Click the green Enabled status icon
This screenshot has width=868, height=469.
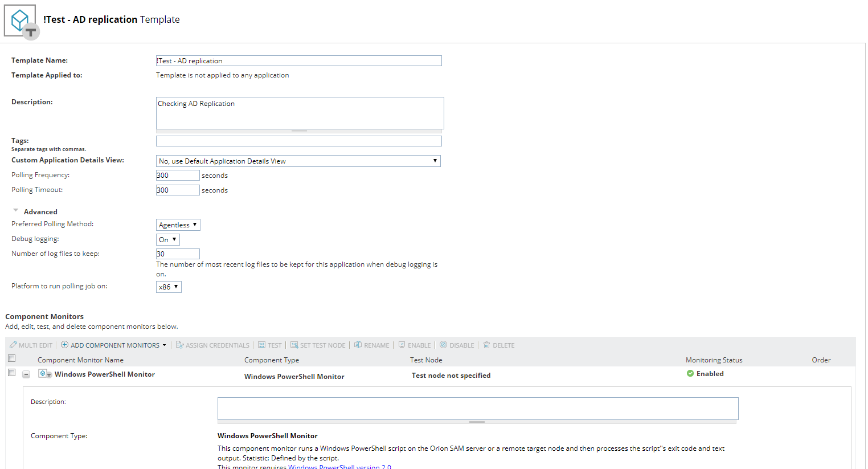coord(690,373)
